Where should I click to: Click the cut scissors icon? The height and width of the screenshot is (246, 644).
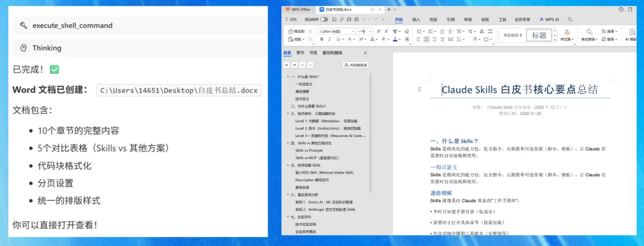(310, 32)
